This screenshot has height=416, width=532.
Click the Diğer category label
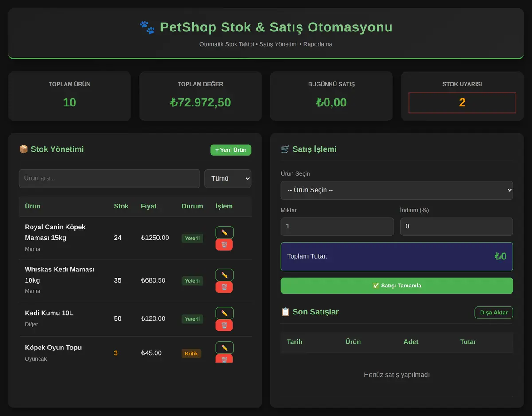(x=31, y=324)
